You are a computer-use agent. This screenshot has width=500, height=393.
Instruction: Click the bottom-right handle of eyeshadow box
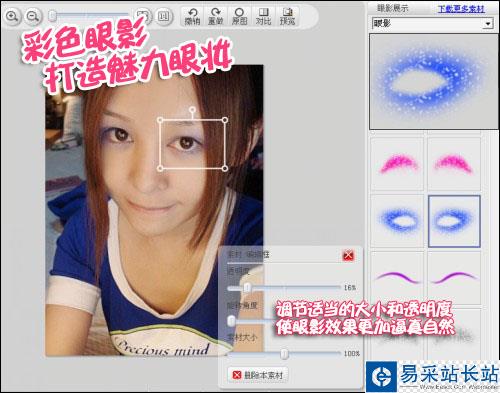click(225, 168)
